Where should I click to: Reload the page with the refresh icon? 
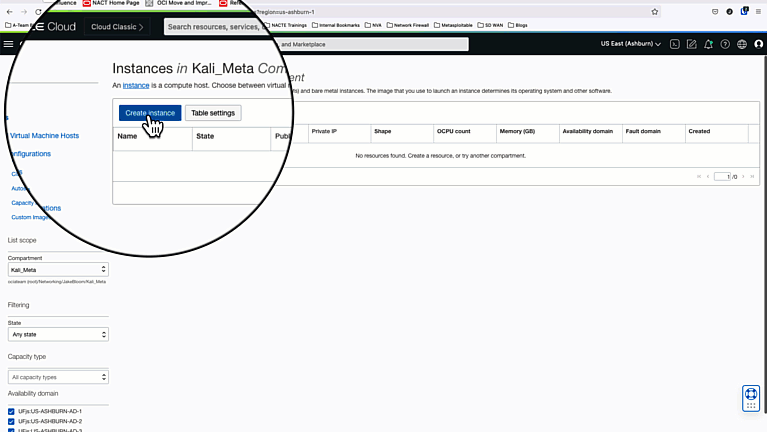coord(38,12)
